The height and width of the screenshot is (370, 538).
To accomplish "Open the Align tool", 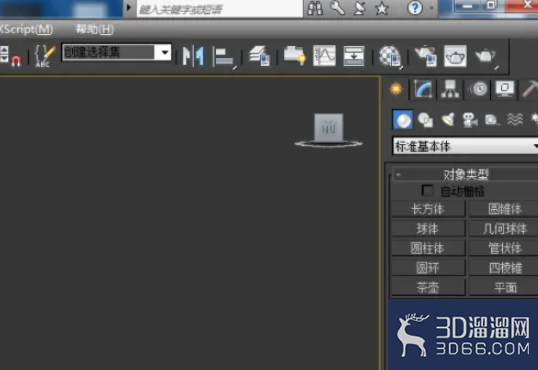I will point(224,56).
